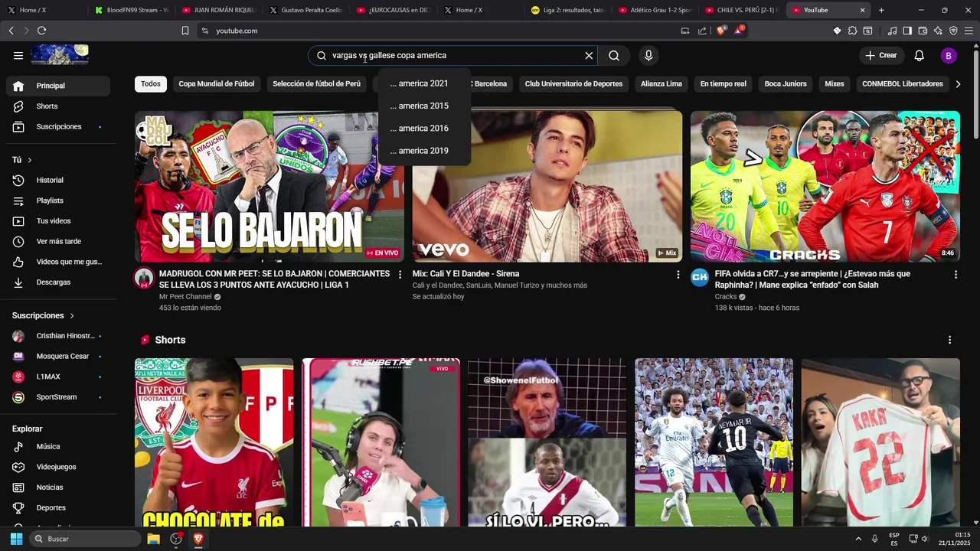980x551 pixels.
Task: Select the Todos filter chip
Action: [151, 84]
